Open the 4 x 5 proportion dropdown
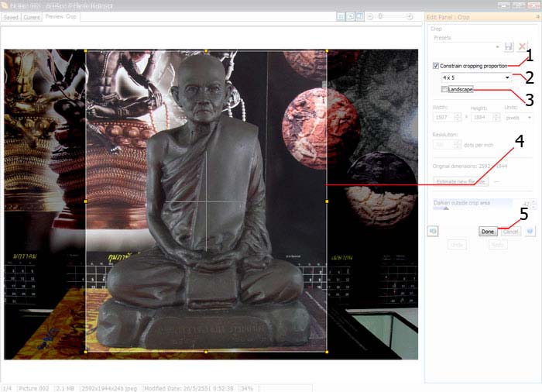This screenshot has height=392, width=542. (476, 77)
